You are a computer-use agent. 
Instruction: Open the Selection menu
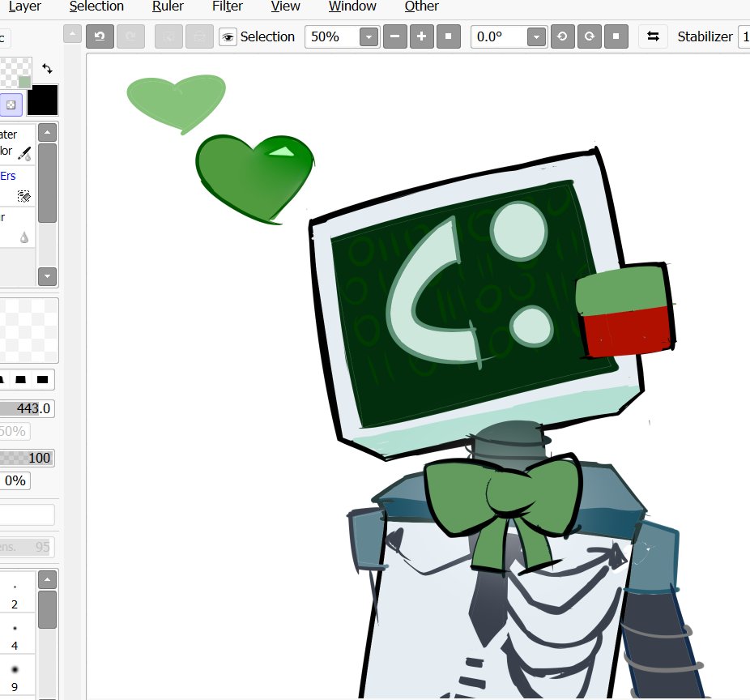(x=96, y=6)
